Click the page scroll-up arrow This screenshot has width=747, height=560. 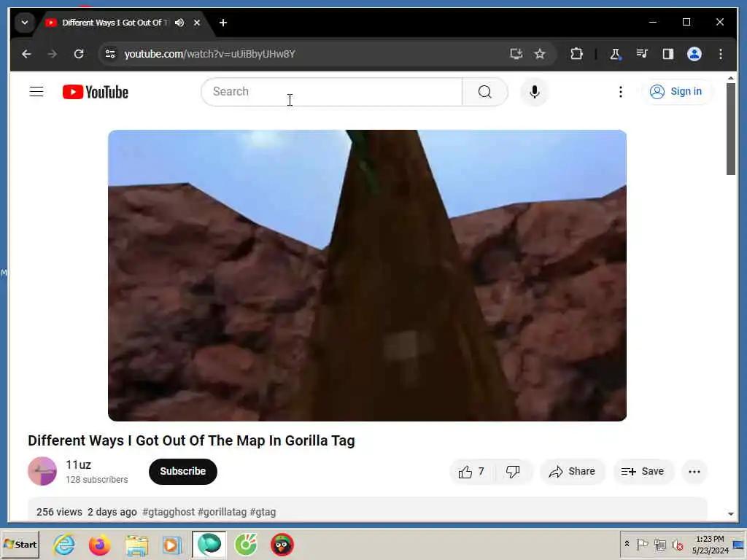click(731, 77)
